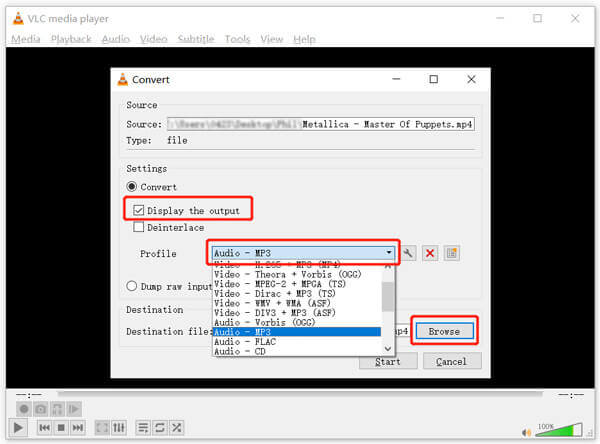600x444 pixels.
Task: Choose Video - Dirac + MP3 (TS)
Action: click(x=297, y=294)
